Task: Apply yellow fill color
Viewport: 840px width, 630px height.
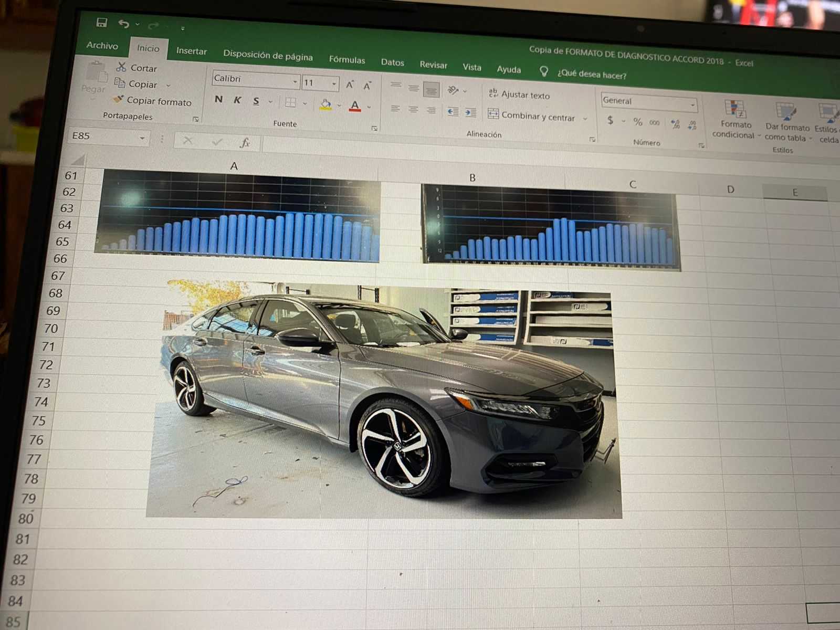Action: click(325, 104)
